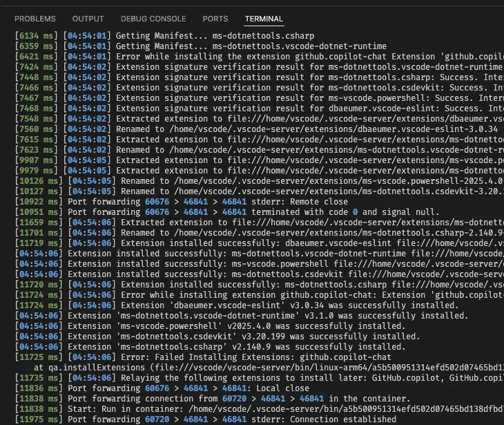504x425 pixels.
Task: Click the "Renamed to" ms-dotnettools.csdevkit-3.20 path
Action: pyautogui.click(x=339, y=191)
